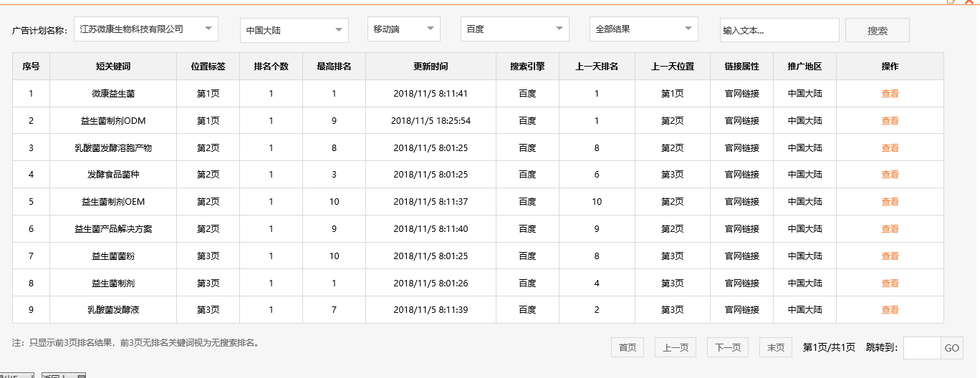Screen dimensions: 980x378
Task: Click 查看 for 益生菌制剂OEM row
Action: (x=890, y=201)
